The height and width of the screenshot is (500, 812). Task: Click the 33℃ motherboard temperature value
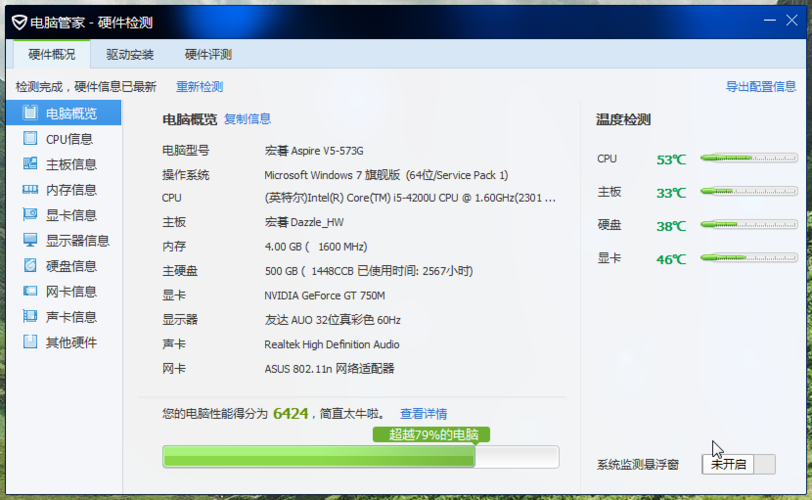(671, 193)
